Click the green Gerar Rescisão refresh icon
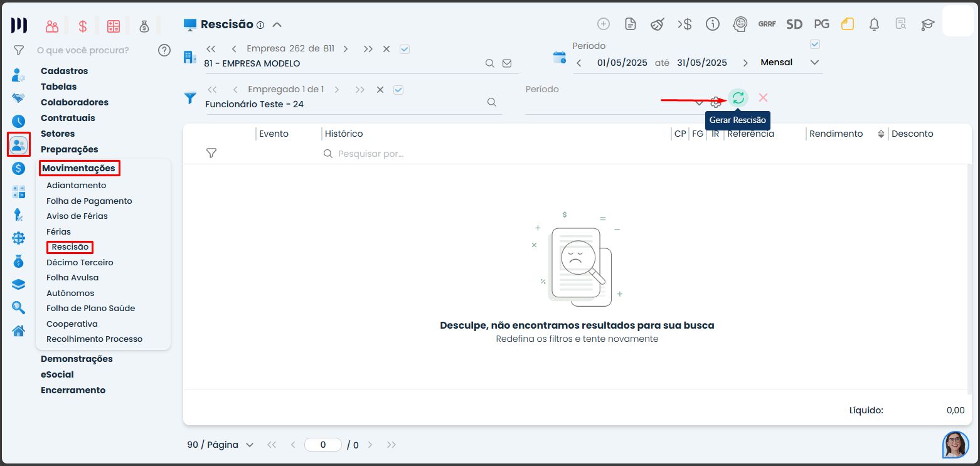This screenshot has width=980, height=466. pyautogui.click(x=738, y=98)
